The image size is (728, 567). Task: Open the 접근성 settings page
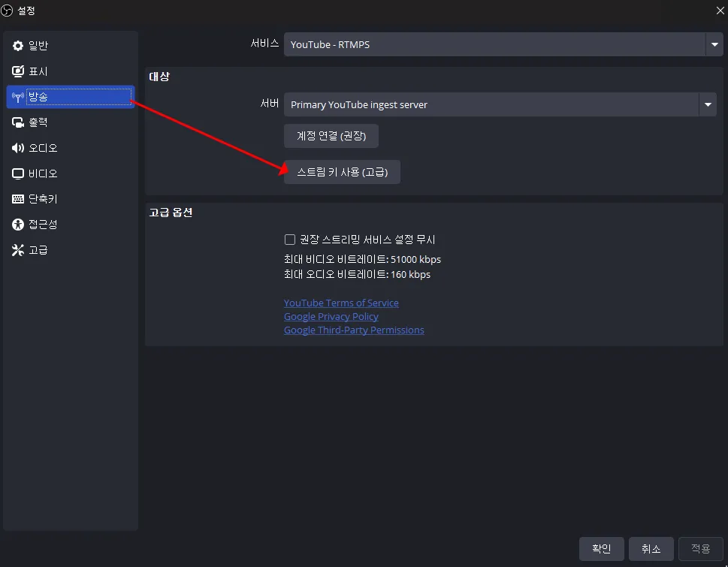point(71,225)
